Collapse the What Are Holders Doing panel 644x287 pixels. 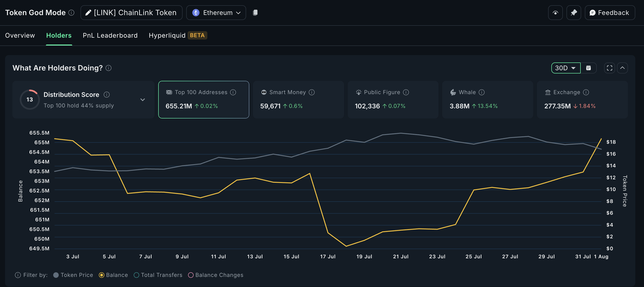coord(622,68)
